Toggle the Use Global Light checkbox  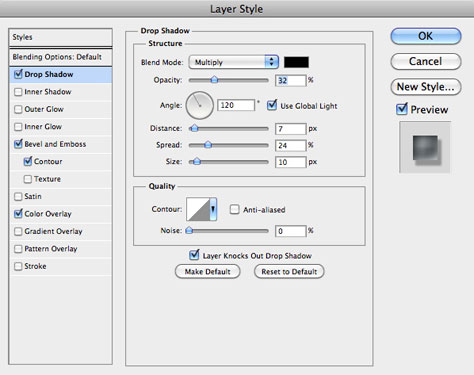[272, 105]
